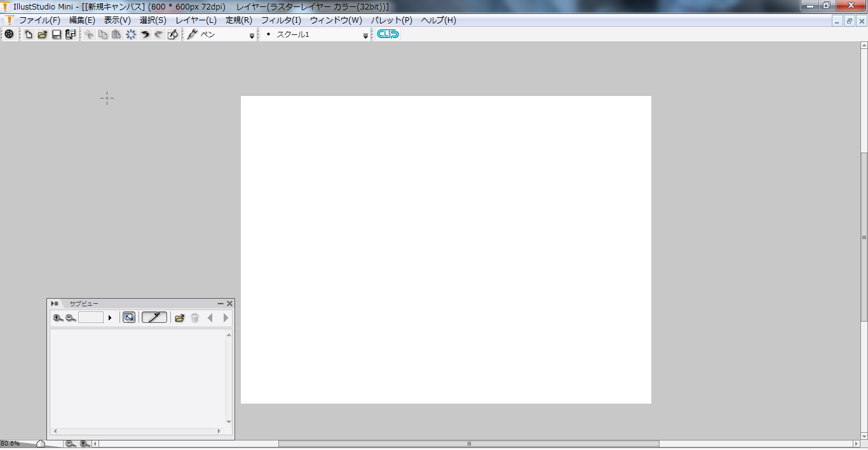
Task: Open the CLIP service button
Action: [x=388, y=34]
